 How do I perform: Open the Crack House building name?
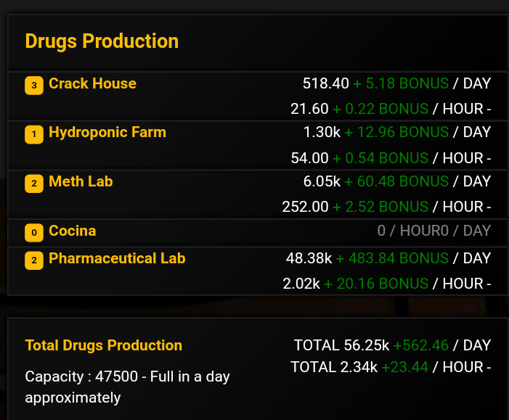92,83
